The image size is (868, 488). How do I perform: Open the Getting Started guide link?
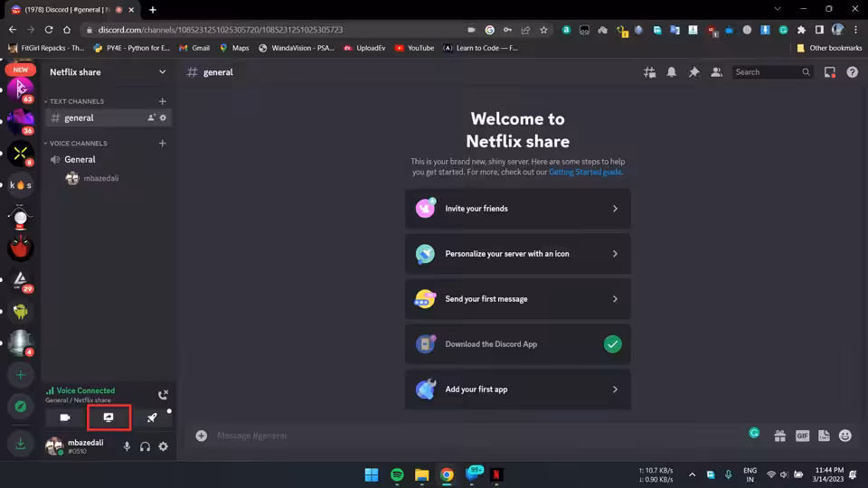coord(585,172)
